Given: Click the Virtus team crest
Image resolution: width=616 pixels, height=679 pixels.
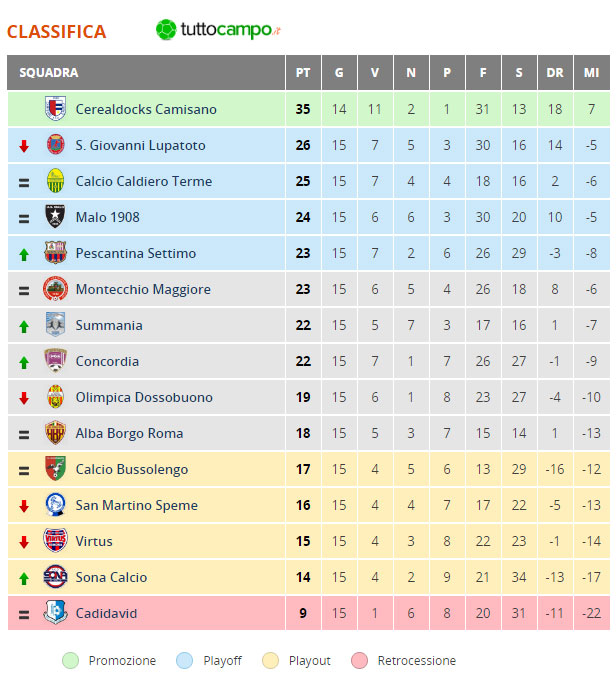Looking at the screenshot, I should tap(55, 541).
